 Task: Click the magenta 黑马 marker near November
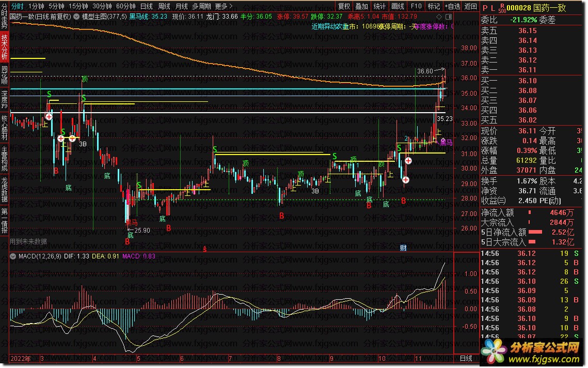446,142
